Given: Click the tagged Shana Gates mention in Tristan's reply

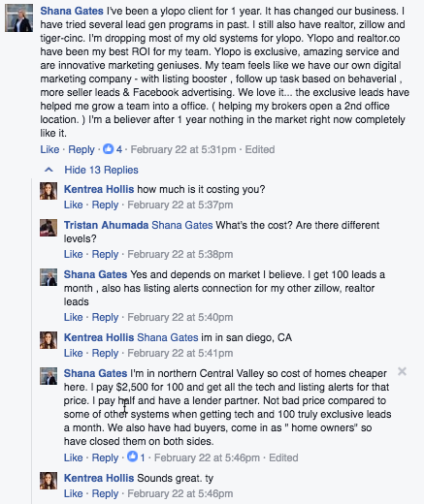Looking at the screenshot, I should coord(182,225).
